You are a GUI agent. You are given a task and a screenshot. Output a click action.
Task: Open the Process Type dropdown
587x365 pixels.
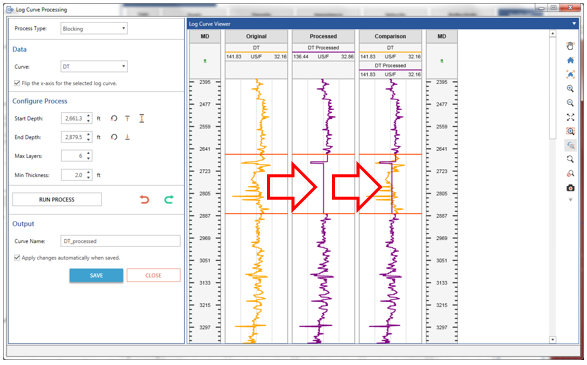pos(94,28)
